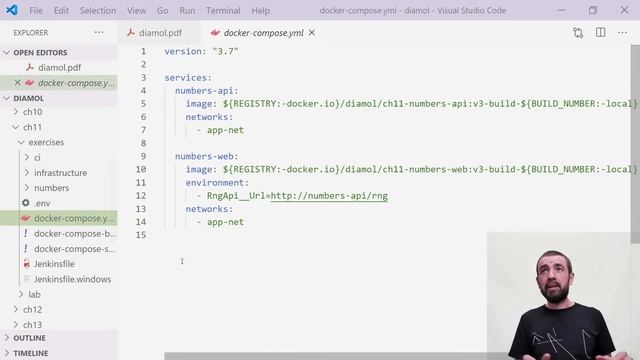Open the Help menu
The height and width of the screenshot is (360, 640).
pyautogui.click(x=260, y=11)
